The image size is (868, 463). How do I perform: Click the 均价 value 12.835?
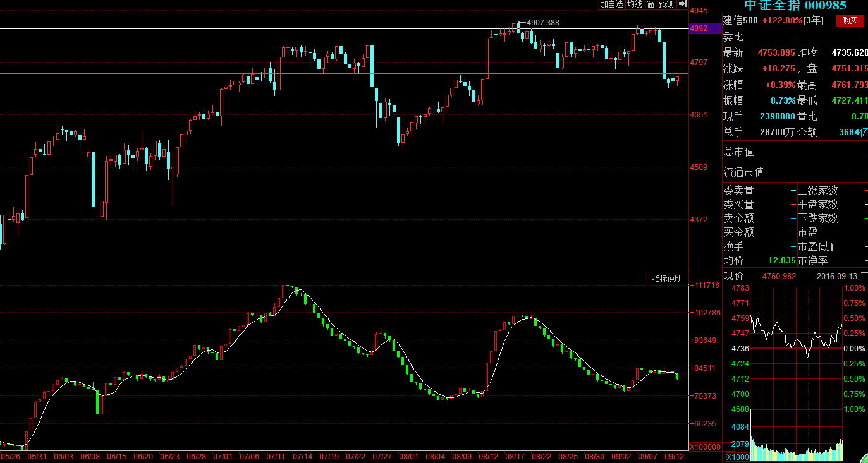pos(781,260)
